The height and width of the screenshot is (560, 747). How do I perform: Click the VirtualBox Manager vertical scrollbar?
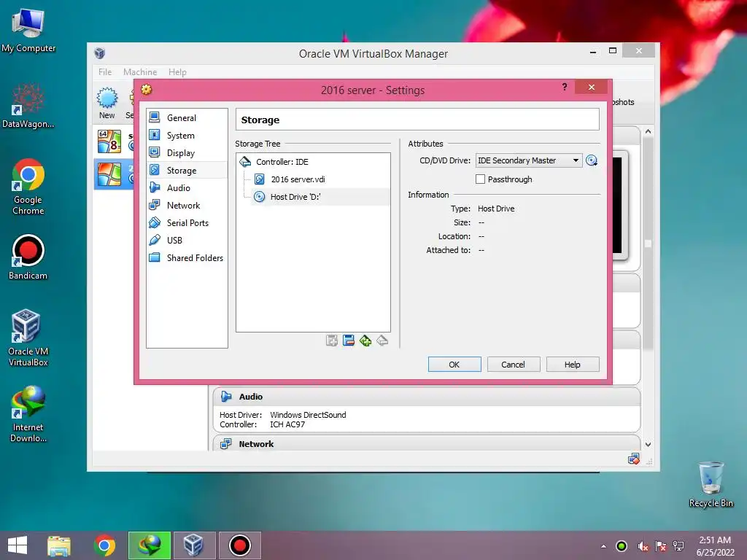click(x=648, y=244)
